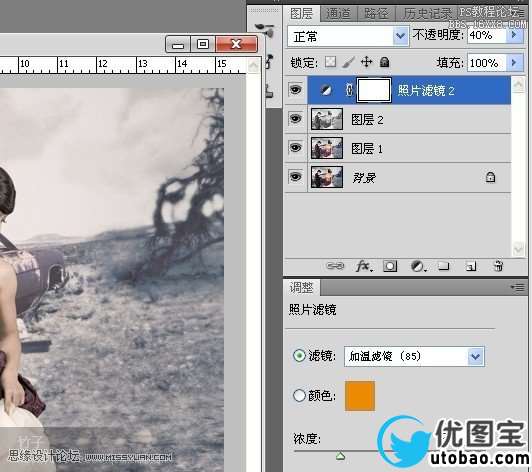Add a layer mask
The image size is (532, 472).
point(390,266)
